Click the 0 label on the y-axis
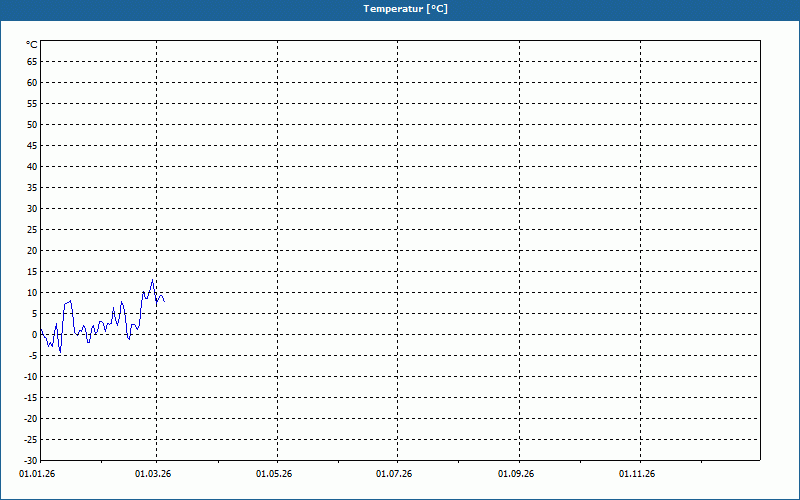 (x=33, y=334)
